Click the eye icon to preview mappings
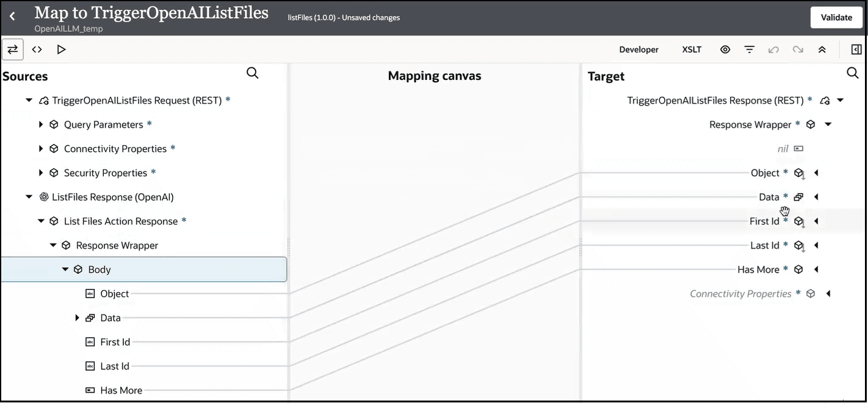 (725, 49)
